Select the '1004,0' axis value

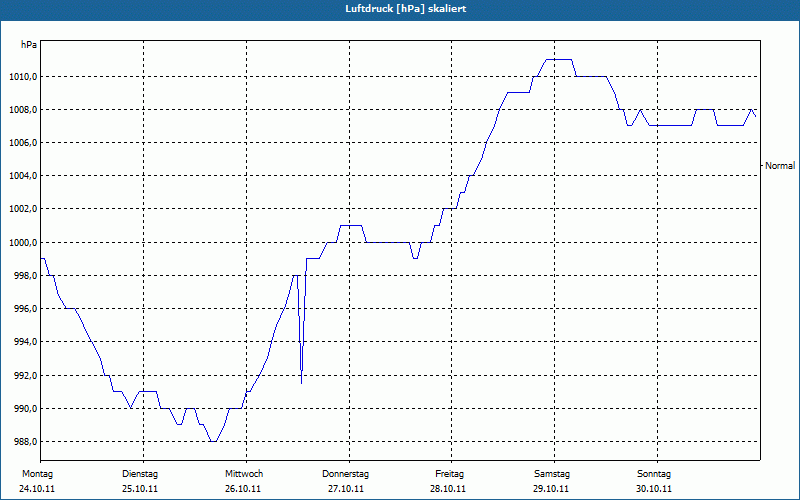click(22, 176)
